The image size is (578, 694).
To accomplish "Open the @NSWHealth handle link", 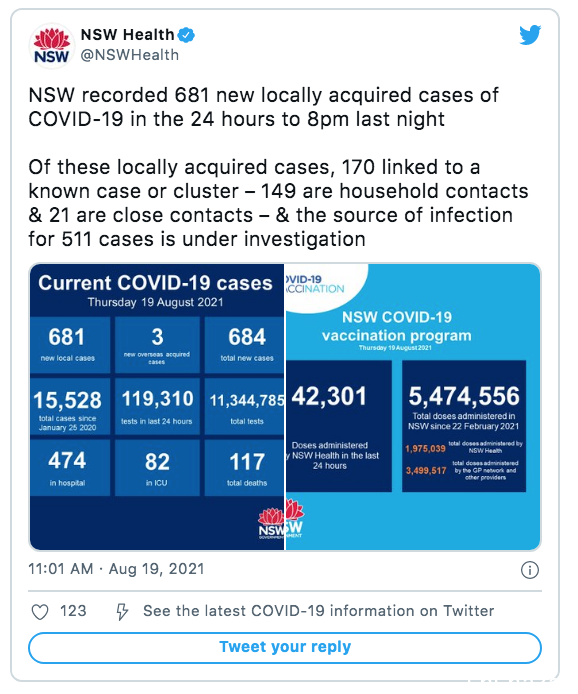I will point(130,55).
